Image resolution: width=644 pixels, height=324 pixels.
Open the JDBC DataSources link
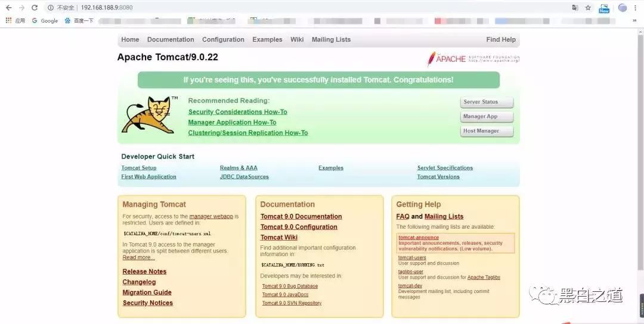244,177
